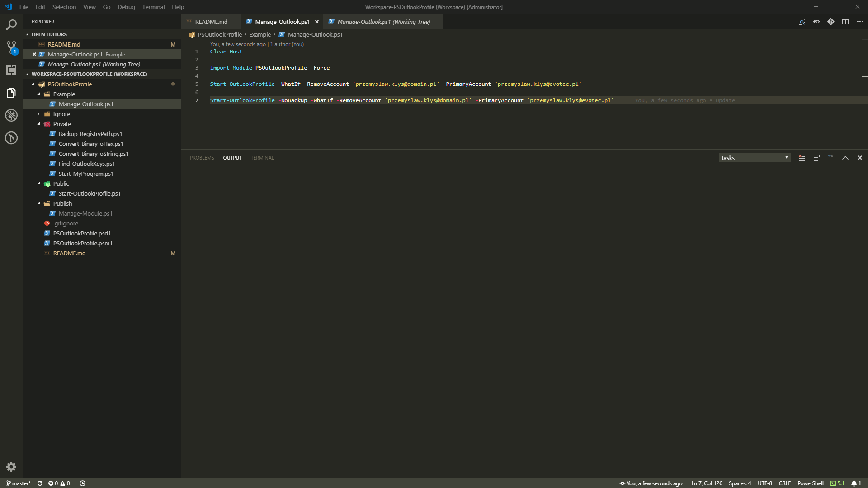868x488 pixels.
Task: Collapse the Private folder
Action: point(62,124)
